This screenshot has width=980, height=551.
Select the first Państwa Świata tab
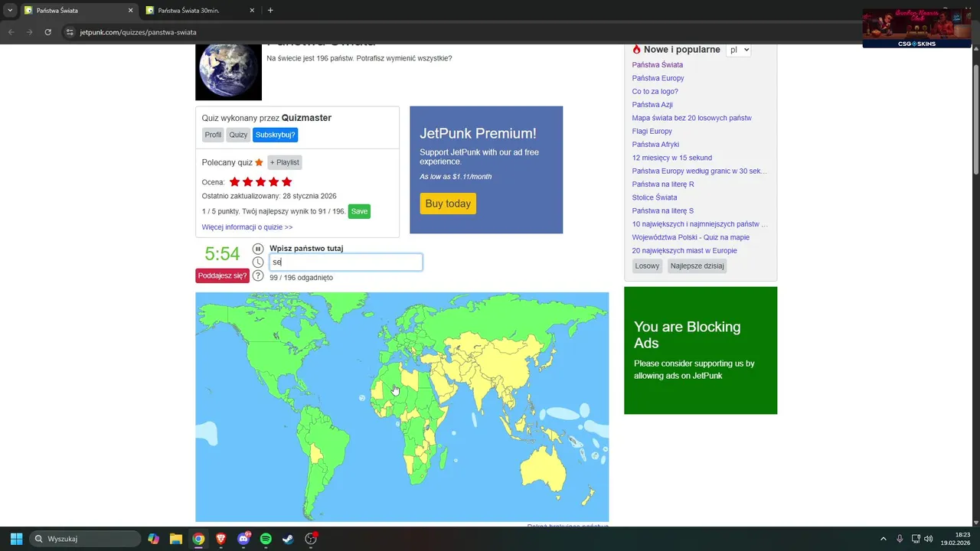[x=78, y=11]
